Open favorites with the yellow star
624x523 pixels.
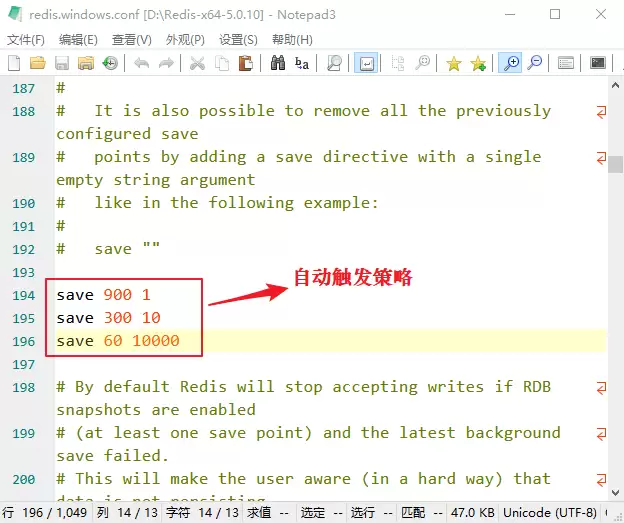(454, 63)
